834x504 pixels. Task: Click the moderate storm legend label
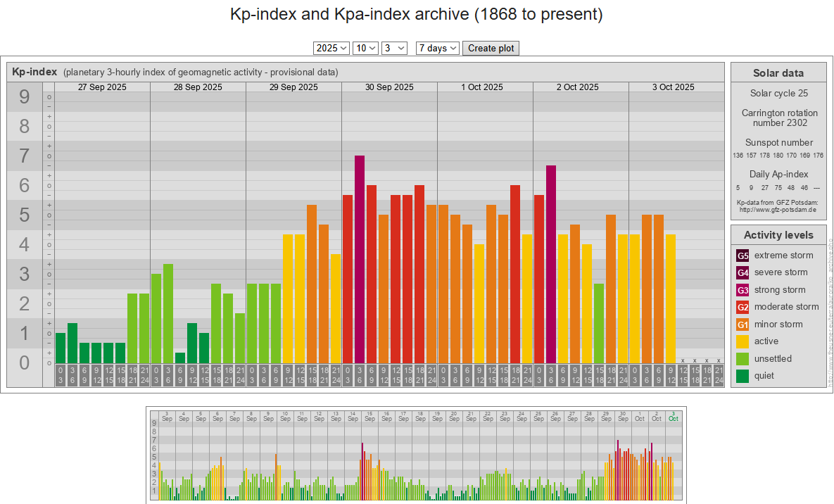786,307
